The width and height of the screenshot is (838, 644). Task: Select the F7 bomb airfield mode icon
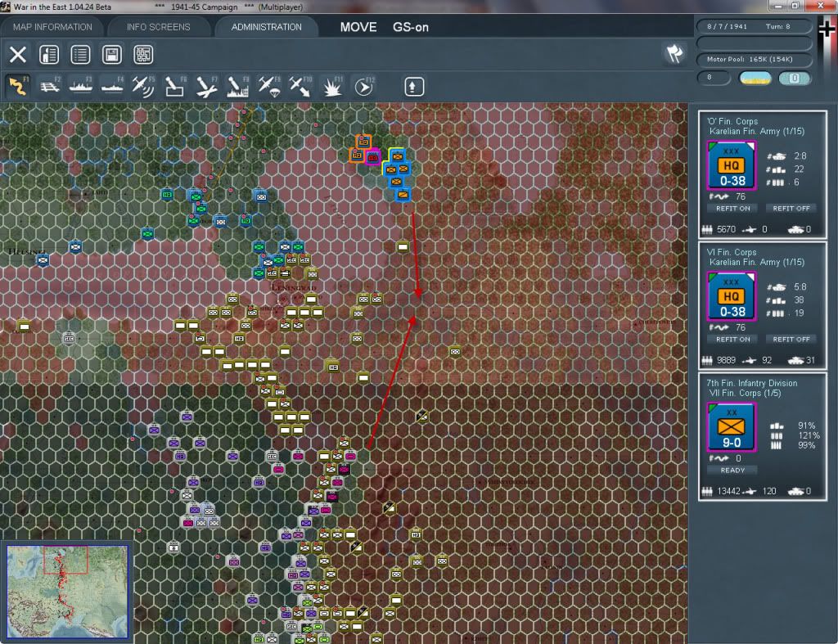tap(206, 86)
